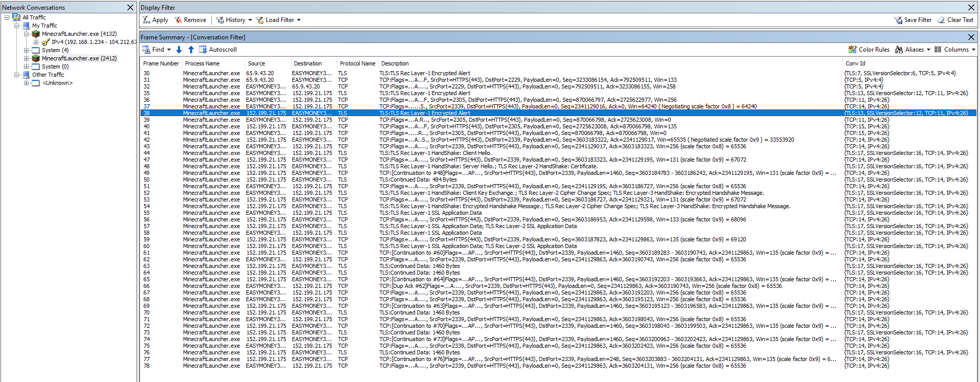Screen dimensions: 980x382
Task: Collapse the All Traffic tree node
Action: click(7, 17)
